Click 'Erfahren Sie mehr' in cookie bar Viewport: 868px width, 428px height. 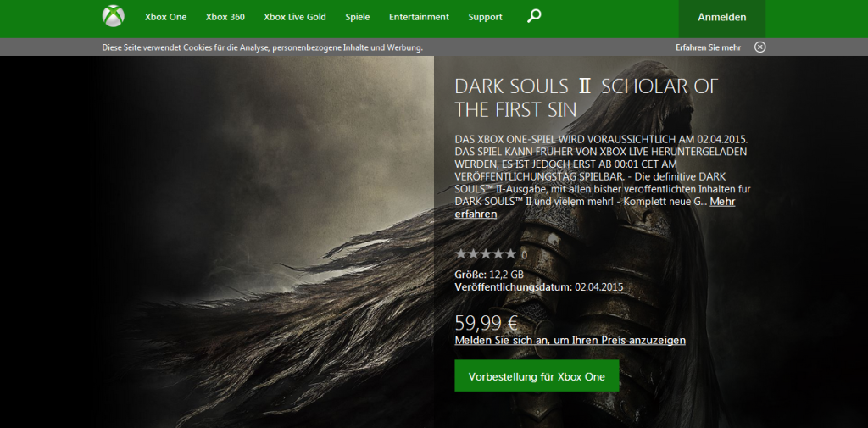(708, 47)
